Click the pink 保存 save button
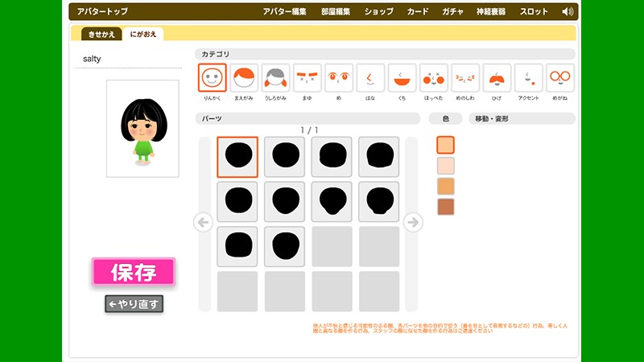 (x=133, y=272)
